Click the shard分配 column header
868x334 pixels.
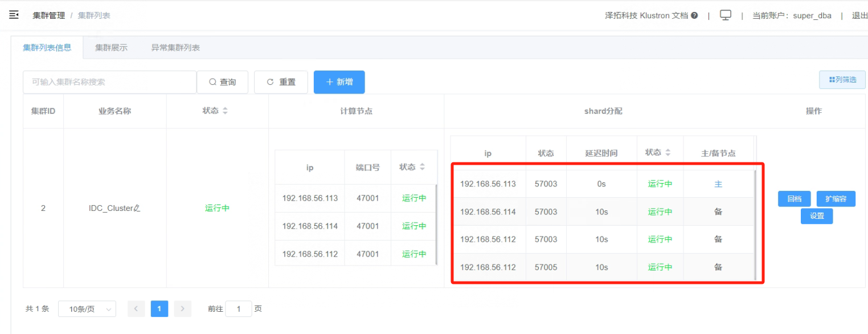(603, 111)
